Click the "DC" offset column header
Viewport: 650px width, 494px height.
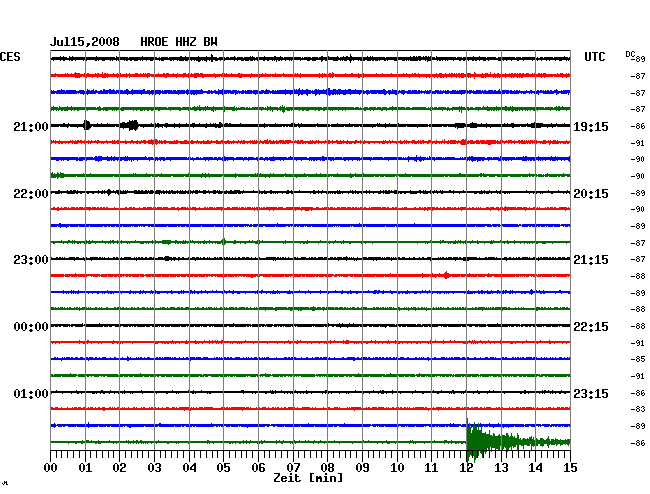point(630,54)
